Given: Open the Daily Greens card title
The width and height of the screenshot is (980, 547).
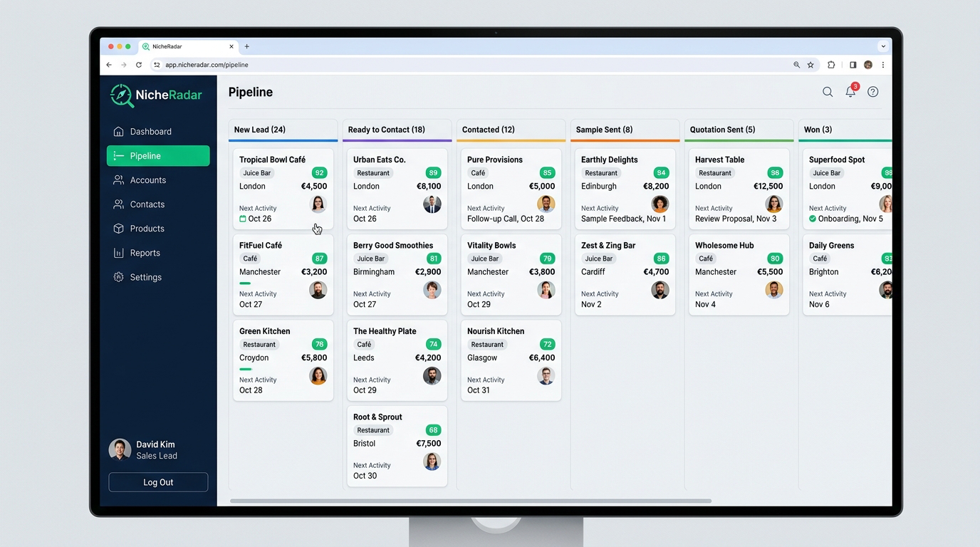Looking at the screenshot, I should click(x=832, y=245).
